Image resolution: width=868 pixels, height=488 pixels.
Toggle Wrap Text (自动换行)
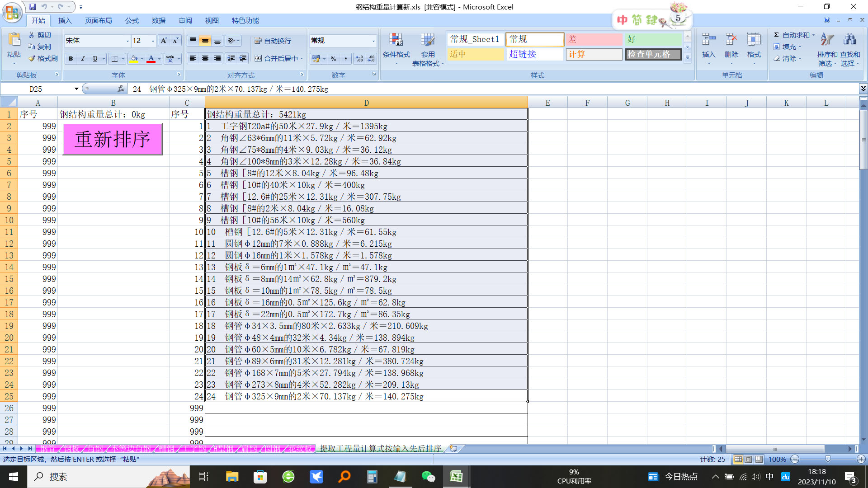coord(273,41)
